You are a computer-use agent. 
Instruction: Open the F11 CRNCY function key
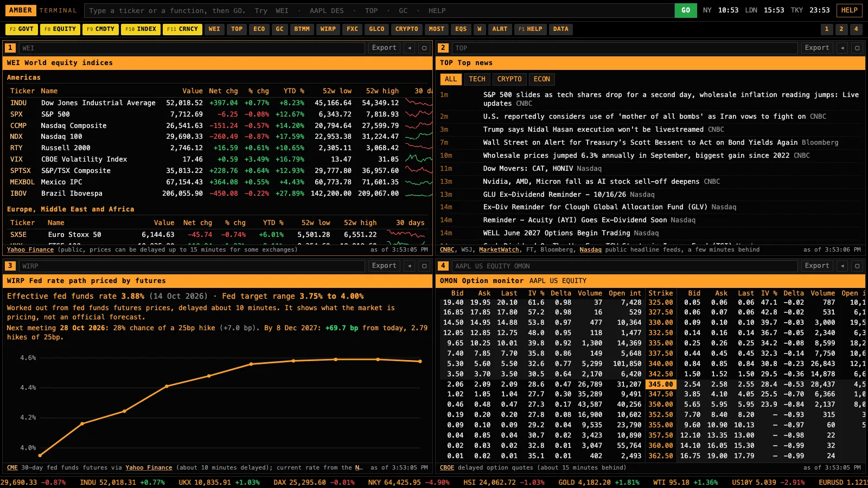[x=182, y=29]
